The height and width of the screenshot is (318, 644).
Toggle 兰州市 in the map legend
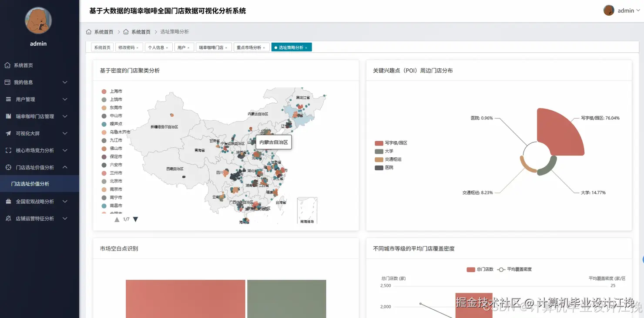point(112,173)
